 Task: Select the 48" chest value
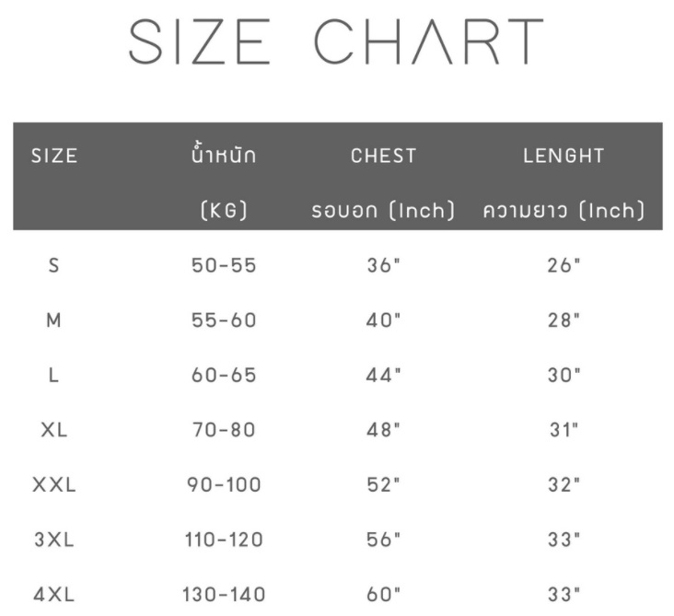384,430
